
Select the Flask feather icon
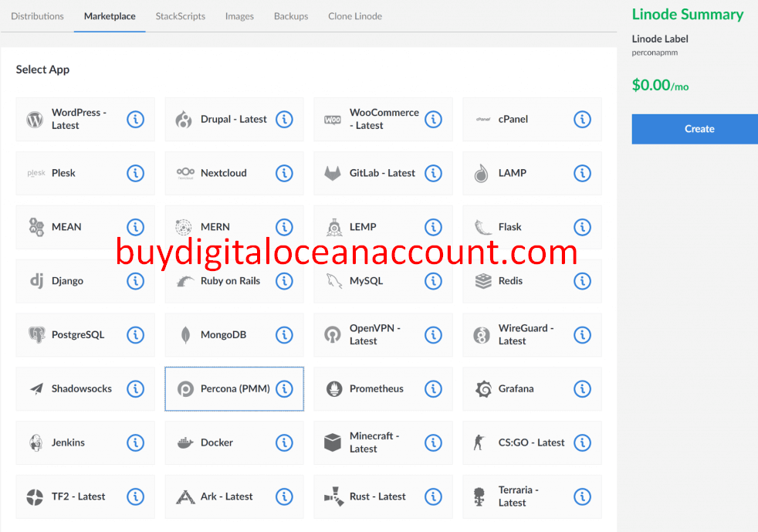(x=482, y=227)
